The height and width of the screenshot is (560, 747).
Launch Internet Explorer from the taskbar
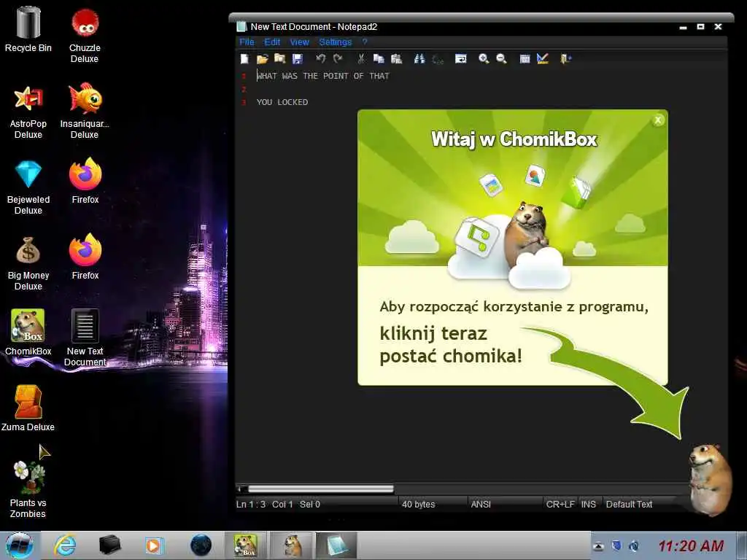(x=65, y=545)
